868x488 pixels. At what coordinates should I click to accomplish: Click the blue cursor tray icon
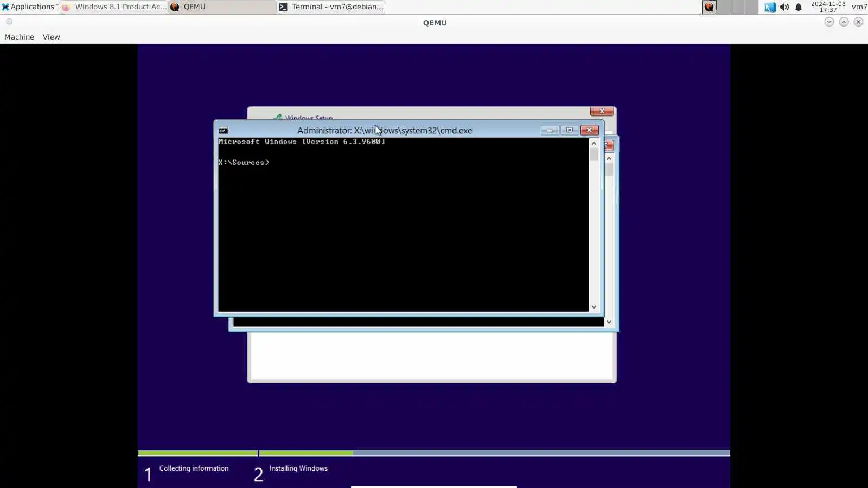tap(770, 7)
